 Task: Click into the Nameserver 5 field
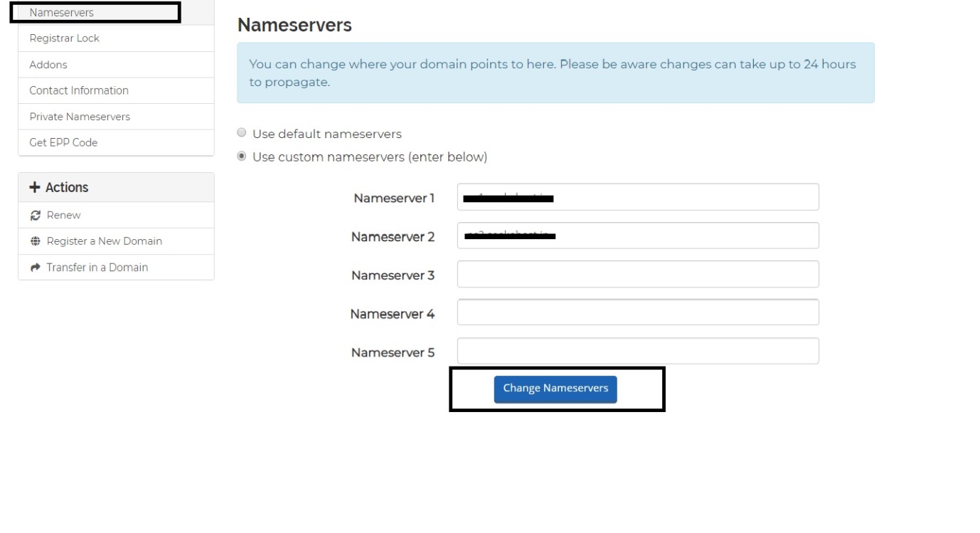[x=638, y=351]
